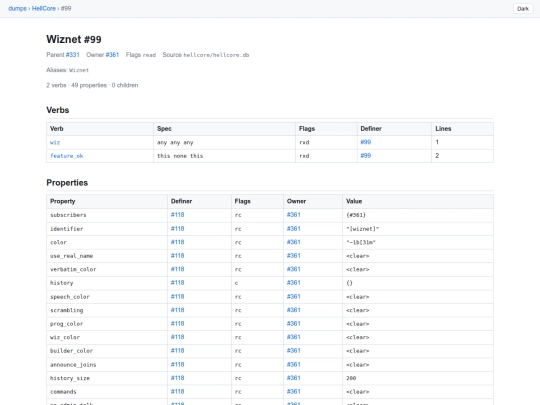Viewport: 540px width, 405px height.
Task: Open the wiz verb link
Action: (55, 142)
